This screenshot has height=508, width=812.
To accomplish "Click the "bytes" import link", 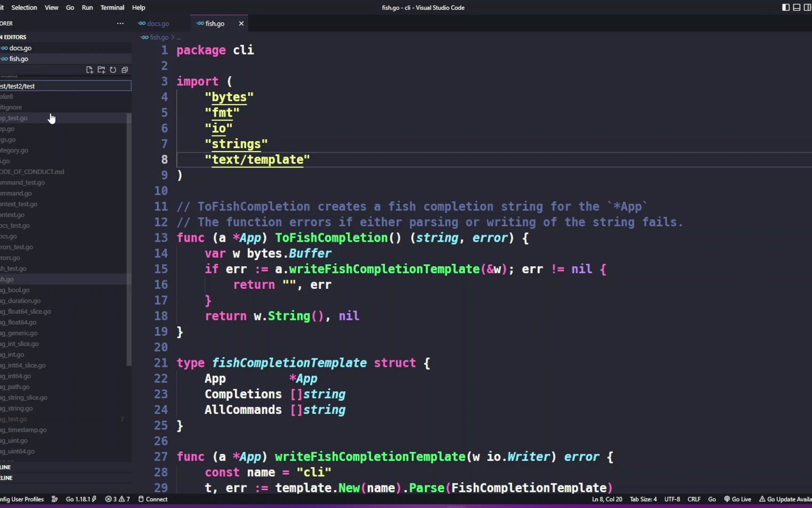I will click(229, 97).
